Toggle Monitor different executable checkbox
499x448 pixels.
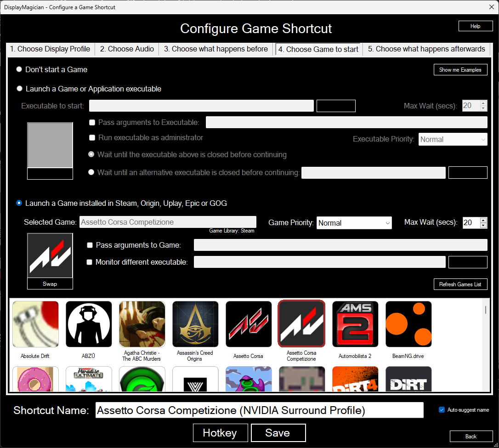click(x=90, y=262)
